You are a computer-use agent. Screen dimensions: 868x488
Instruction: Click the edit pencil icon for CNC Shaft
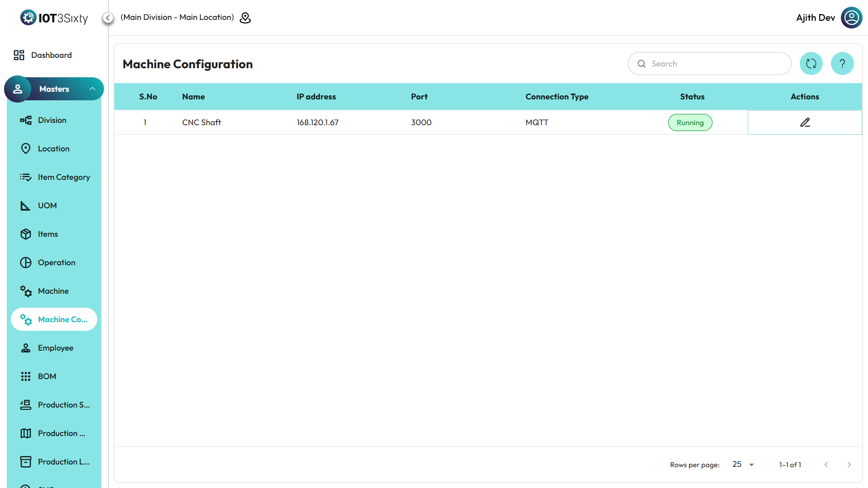[x=805, y=122]
